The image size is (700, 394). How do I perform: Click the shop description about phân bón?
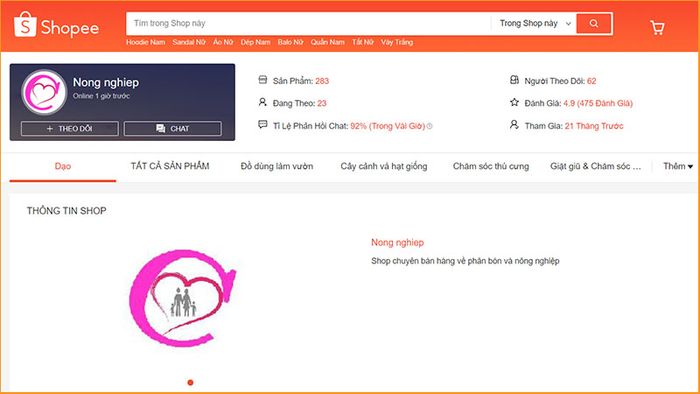click(x=465, y=261)
